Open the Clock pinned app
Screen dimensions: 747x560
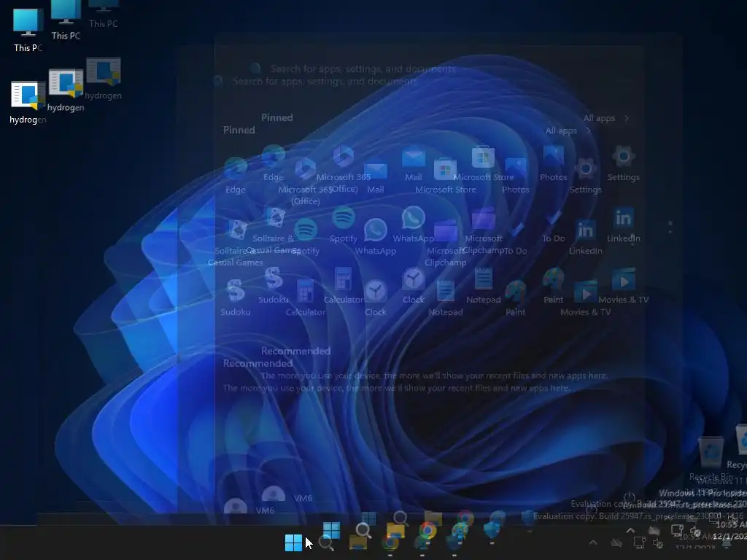tap(376, 297)
